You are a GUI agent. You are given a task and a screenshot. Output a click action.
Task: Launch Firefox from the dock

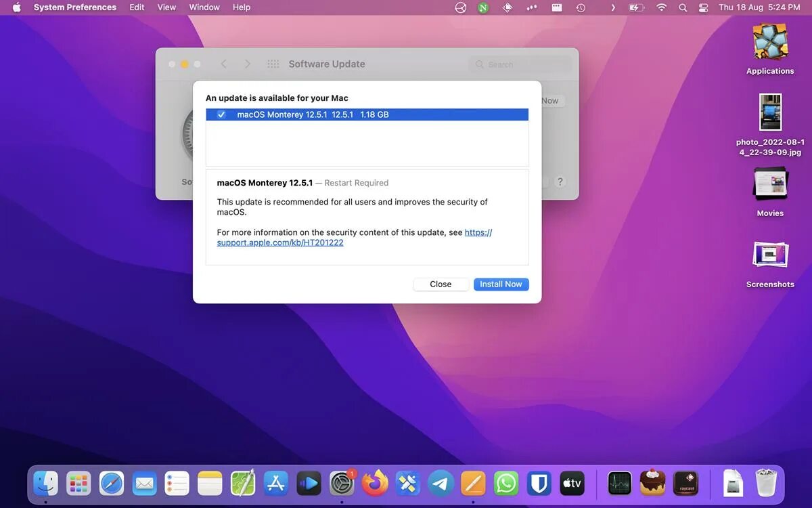pos(375,483)
